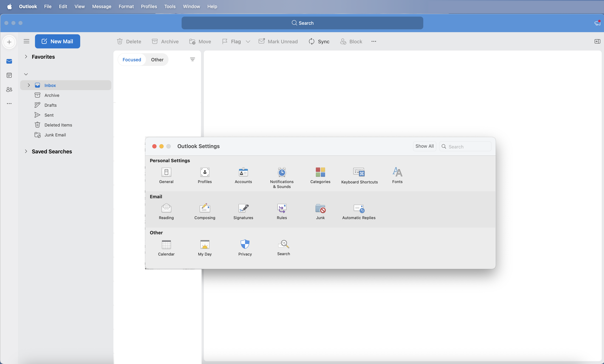This screenshot has width=604, height=364.
Task: Open Notifications & Sounds settings
Action: tap(282, 178)
